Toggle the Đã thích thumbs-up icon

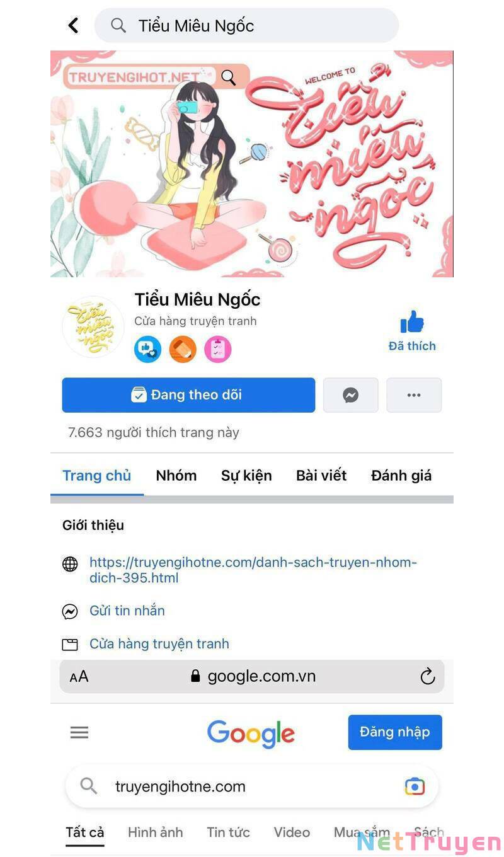pos(412,322)
